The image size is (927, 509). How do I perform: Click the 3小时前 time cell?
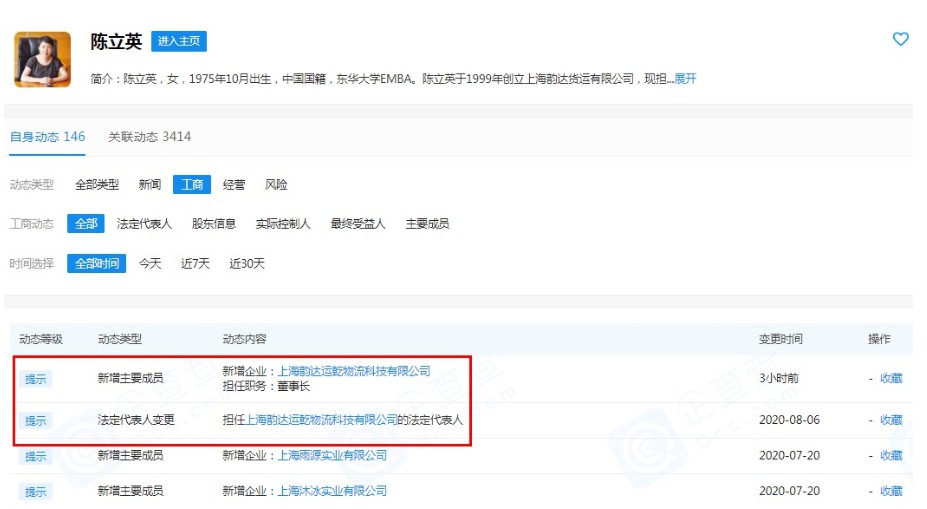[x=779, y=378]
